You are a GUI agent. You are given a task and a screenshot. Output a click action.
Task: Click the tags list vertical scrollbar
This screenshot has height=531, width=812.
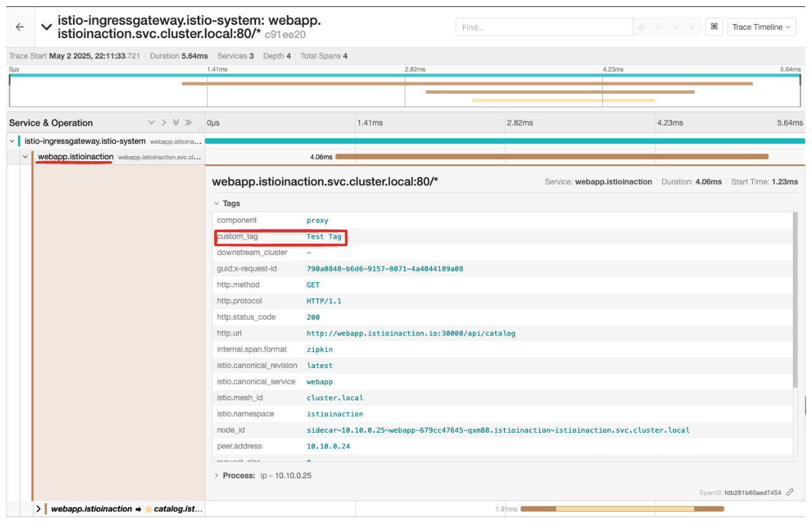coord(796,300)
